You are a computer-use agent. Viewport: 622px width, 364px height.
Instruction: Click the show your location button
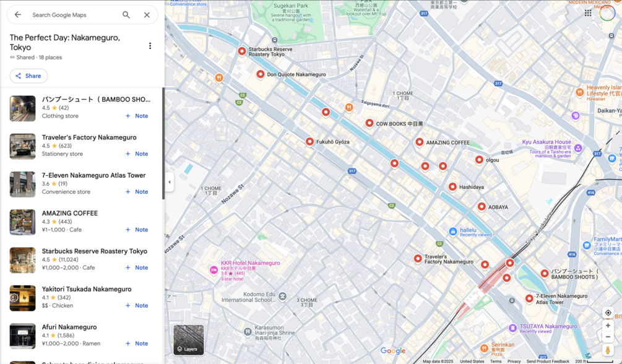tap(608, 313)
